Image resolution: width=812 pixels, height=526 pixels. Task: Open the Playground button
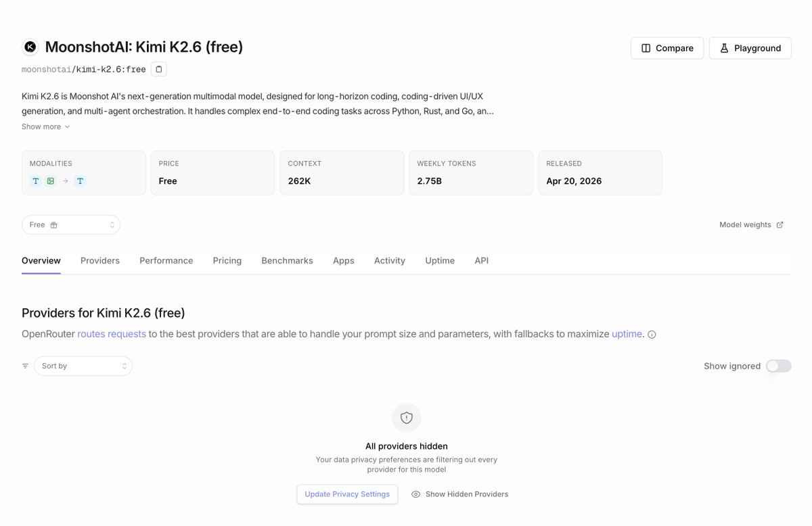pos(750,48)
